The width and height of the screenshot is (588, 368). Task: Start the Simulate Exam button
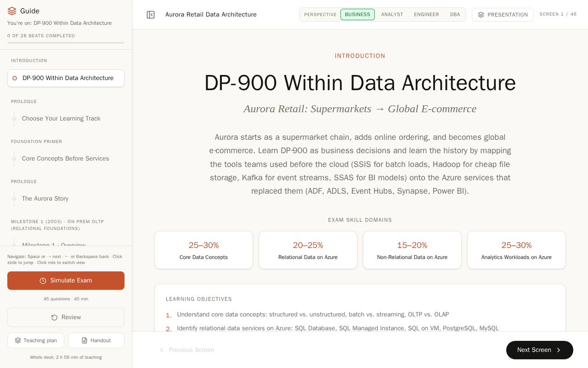click(x=66, y=281)
